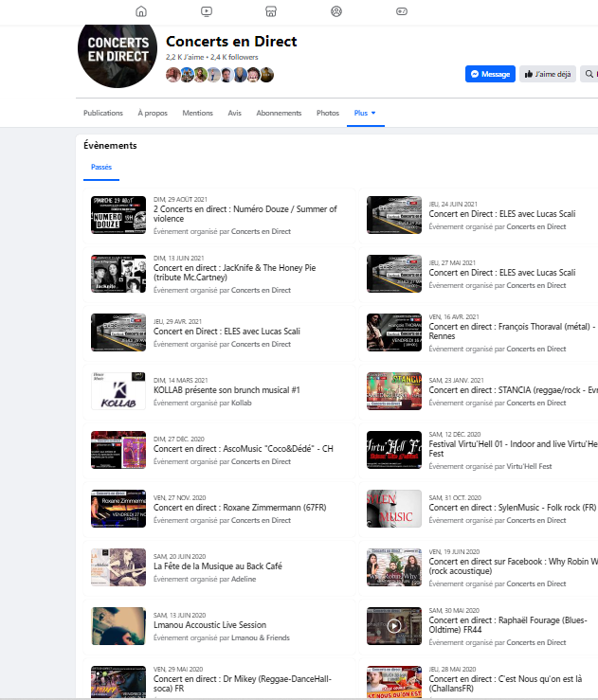Click the Virtu'Hell Fest thumbnail
598x700 pixels.
point(394,450)
